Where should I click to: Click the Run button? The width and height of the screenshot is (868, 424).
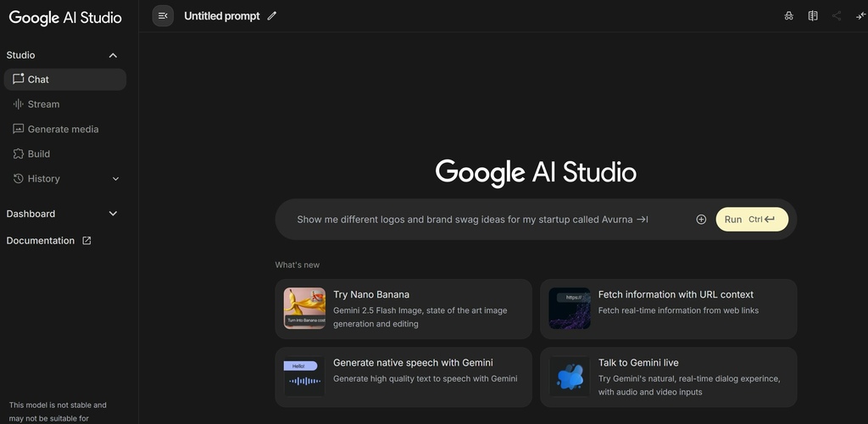click(x=752, y=219)
